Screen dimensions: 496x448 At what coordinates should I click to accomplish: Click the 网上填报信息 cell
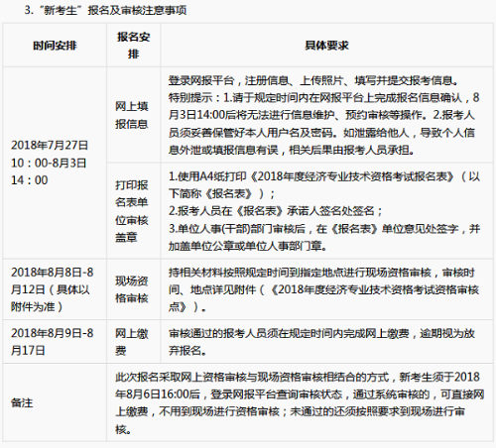132,115
